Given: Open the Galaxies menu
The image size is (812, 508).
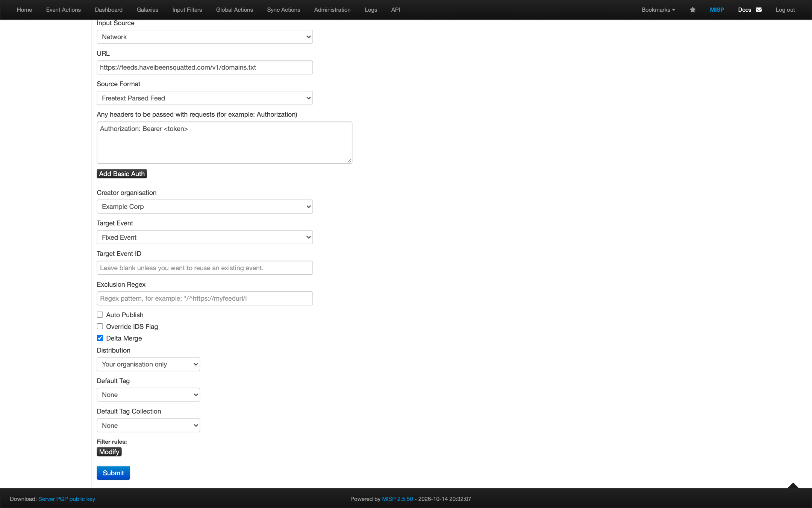Looking at the screenshot, I should [147, 10].
